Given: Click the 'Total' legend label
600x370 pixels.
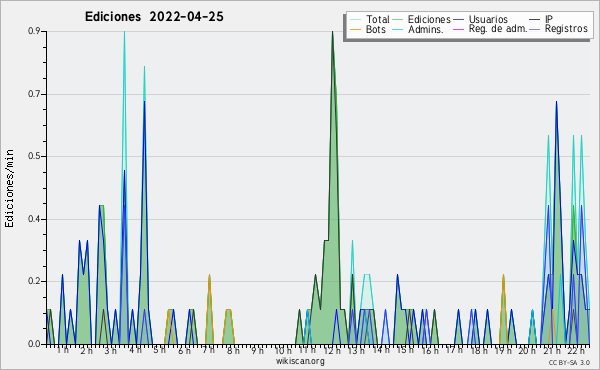Looking at the screenshot, I should [378, 19].
